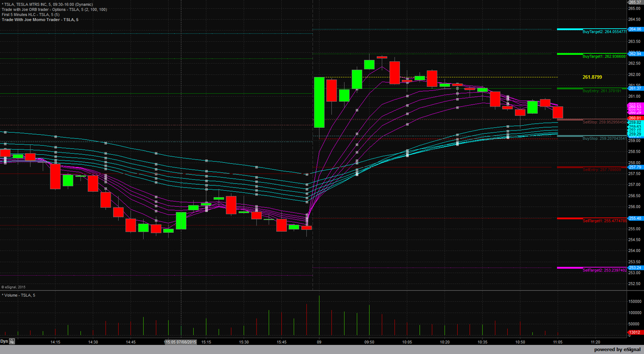Click the red 260.01 last price marker
Viewport: 644px width, 354px height.
pos(635,118)
